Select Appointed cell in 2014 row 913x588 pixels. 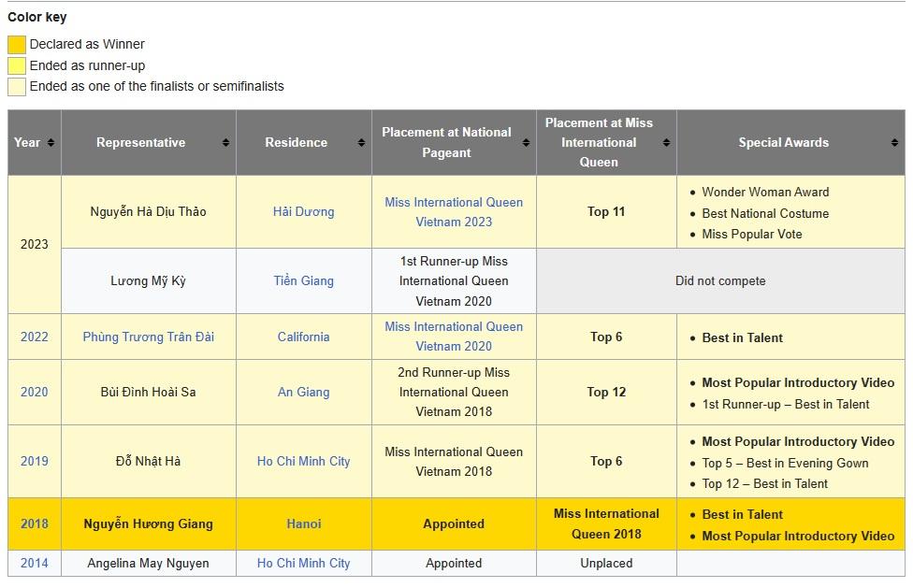454,563
